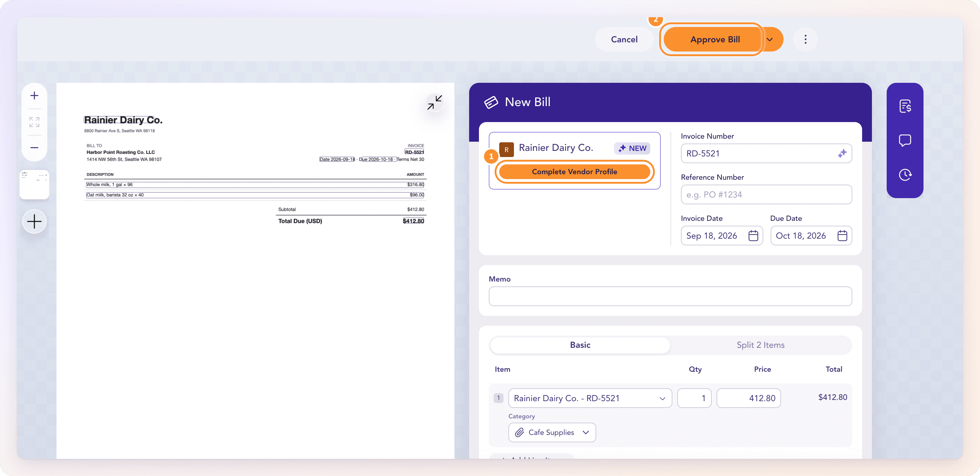Click the Rainier Dairy vendor avatar
Screen dimensions: 980x476
pyautogui.click(x=506, y=149)
